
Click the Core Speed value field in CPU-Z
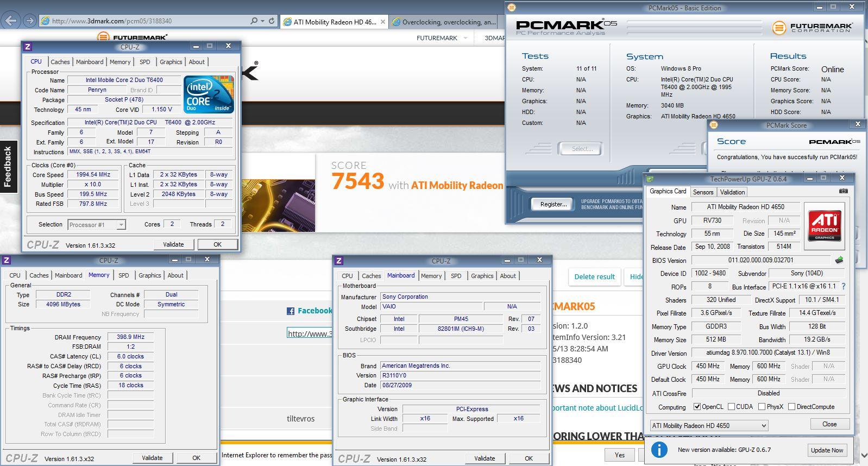click(93, 174)
